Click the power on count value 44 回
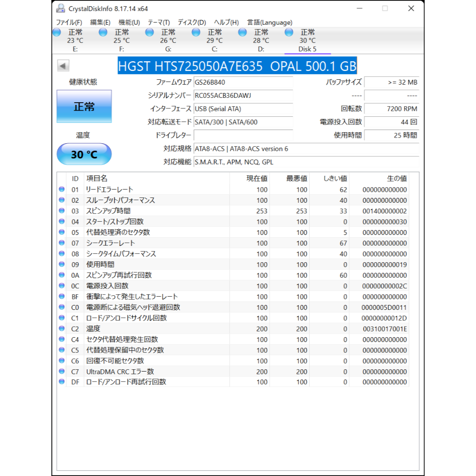 pyautogui.click(x=392, y=122)
